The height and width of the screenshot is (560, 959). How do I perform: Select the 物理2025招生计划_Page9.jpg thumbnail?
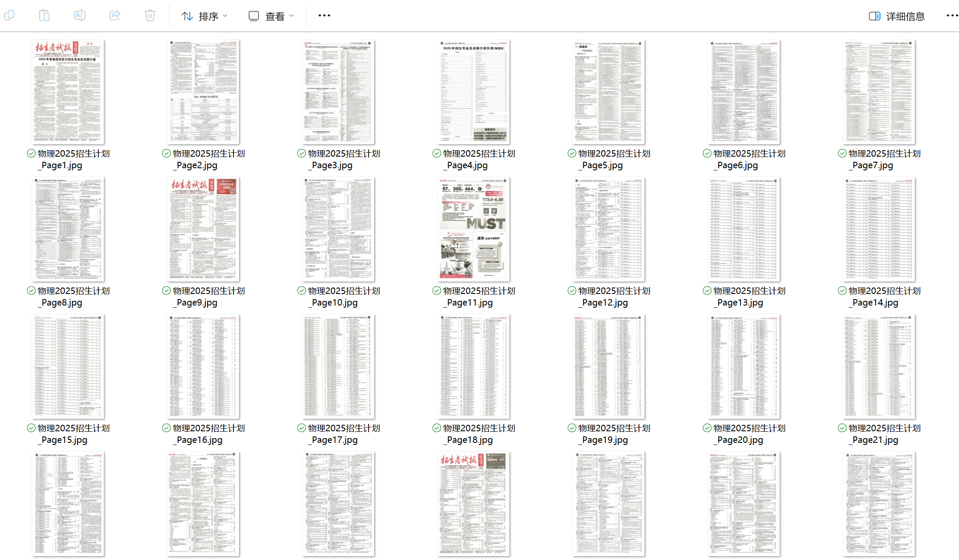pos(203,229)
